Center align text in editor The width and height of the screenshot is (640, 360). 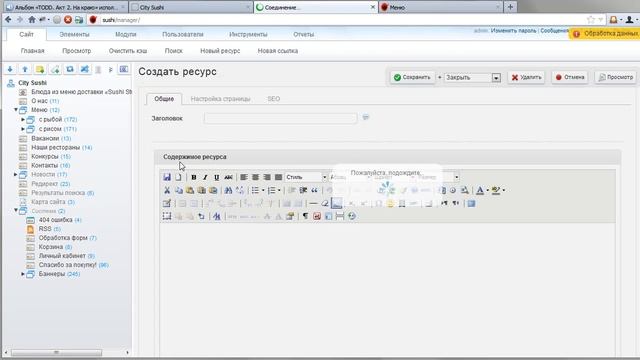click(255, 177)
